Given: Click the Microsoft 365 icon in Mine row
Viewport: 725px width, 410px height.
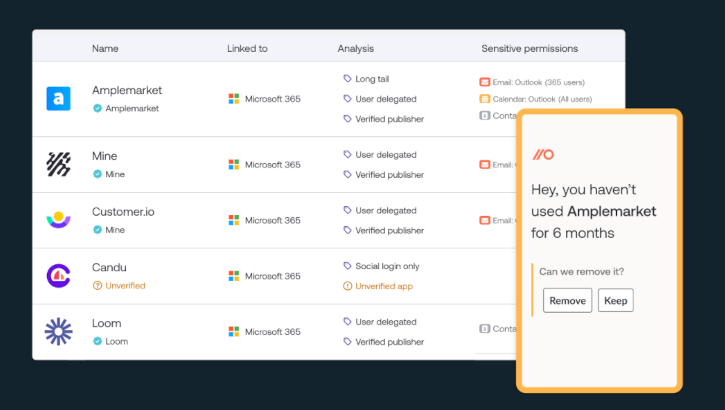Looking at the screenshot, I should tap(234, 165).
